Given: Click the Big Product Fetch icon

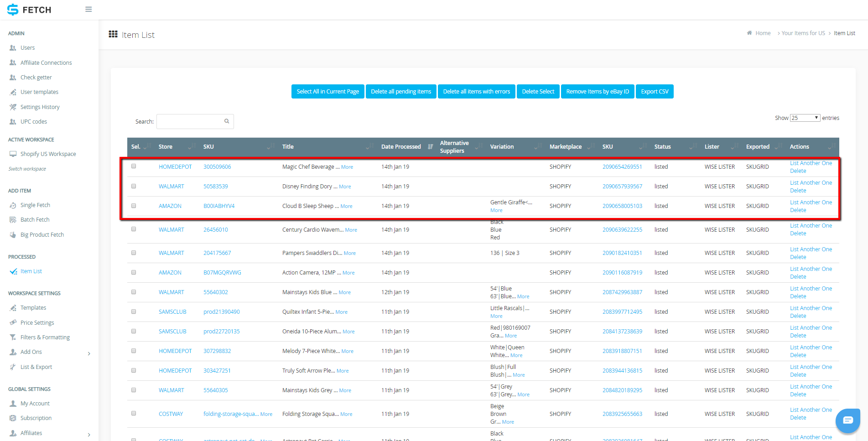Looking at the screenshot, I should point(13,235).
